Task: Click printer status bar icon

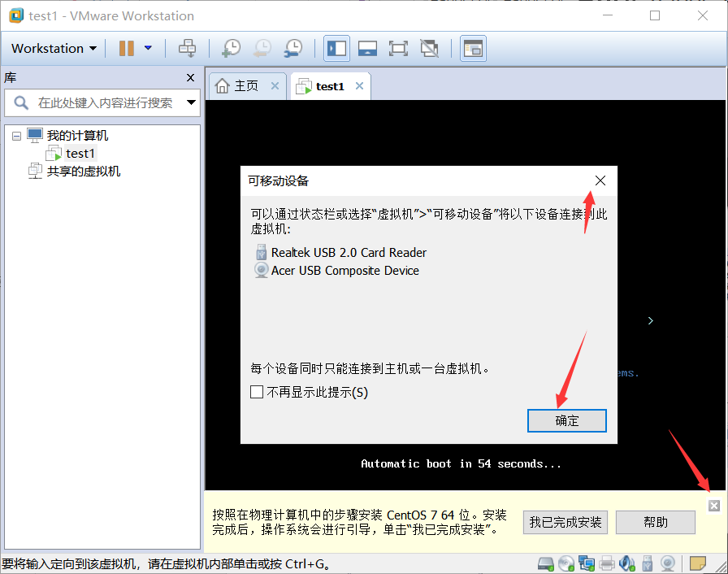Action: (x=607, y=563)
